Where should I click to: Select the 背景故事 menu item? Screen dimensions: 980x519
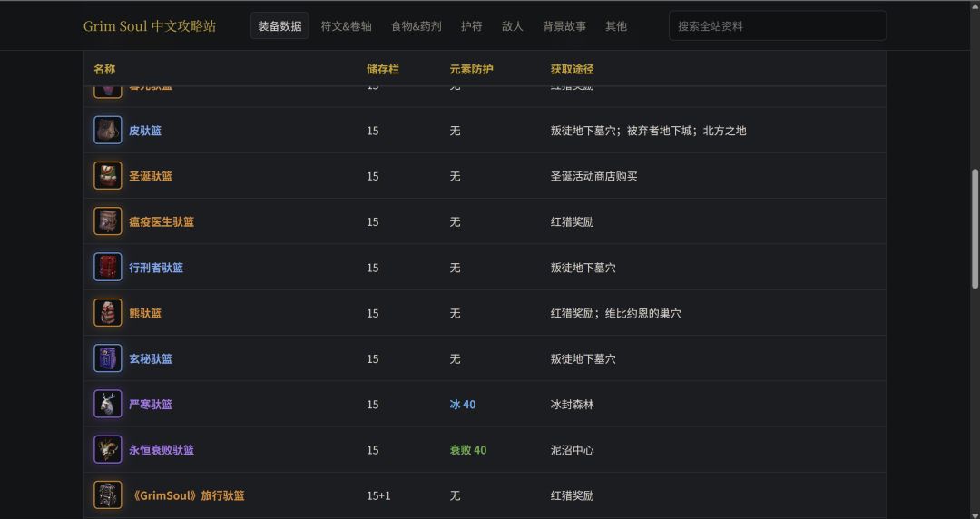[x=564, y=26]
